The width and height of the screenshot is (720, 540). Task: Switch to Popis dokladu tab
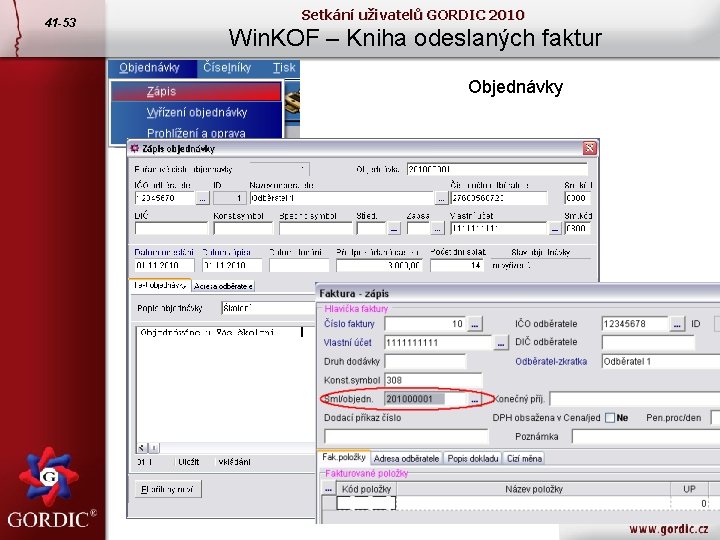[472, 458]
